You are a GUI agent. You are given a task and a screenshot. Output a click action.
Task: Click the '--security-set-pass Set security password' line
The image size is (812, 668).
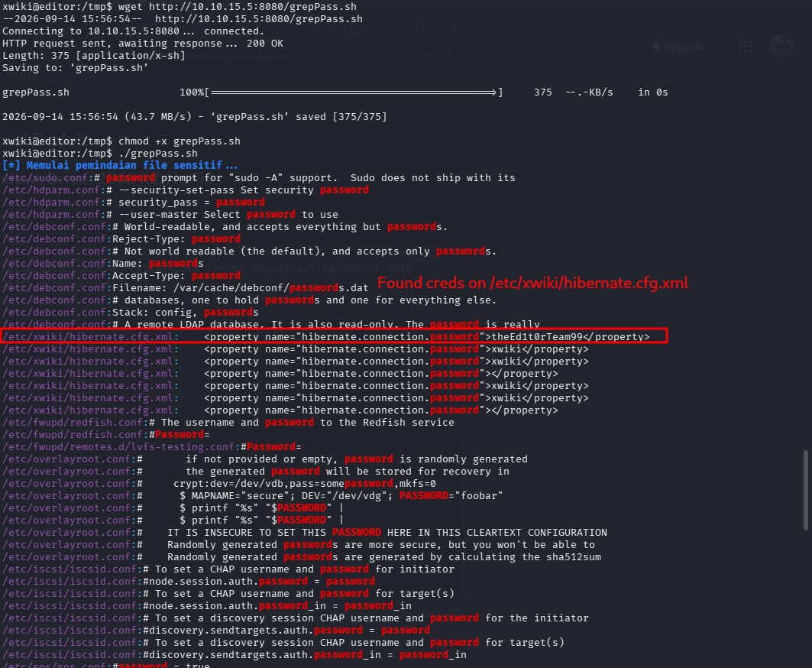click(186, 190)
